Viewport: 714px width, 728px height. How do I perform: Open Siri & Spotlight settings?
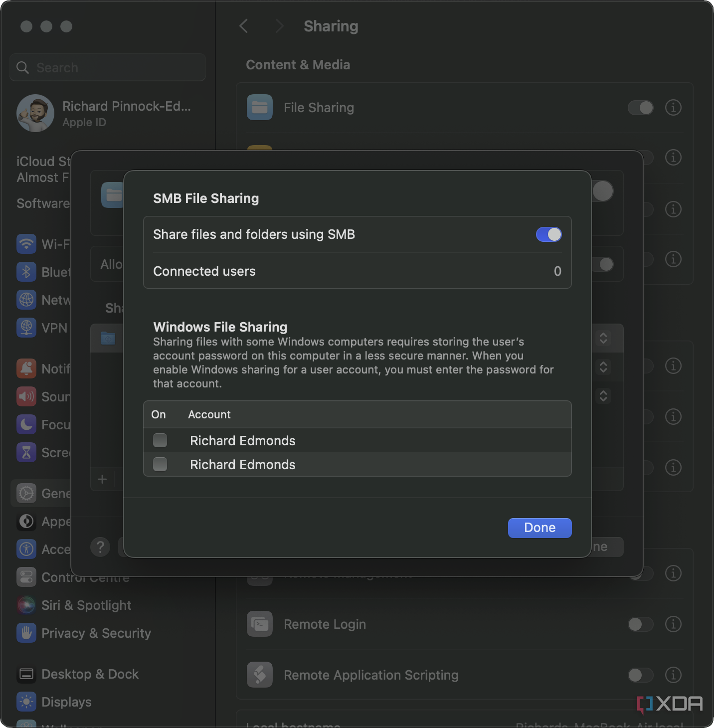pyautogui.click(x=75, y=605)
